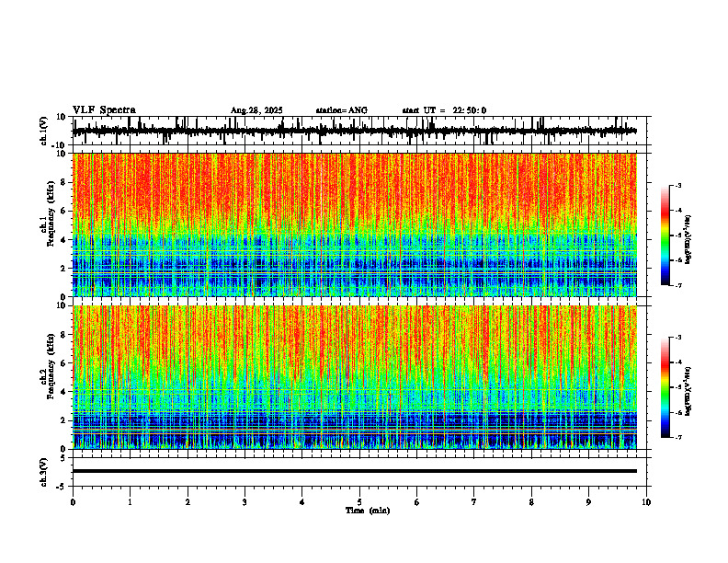Select the "Aug.28, 2025" date text
This screenshot has height=563, width=728.
[256, 110]
